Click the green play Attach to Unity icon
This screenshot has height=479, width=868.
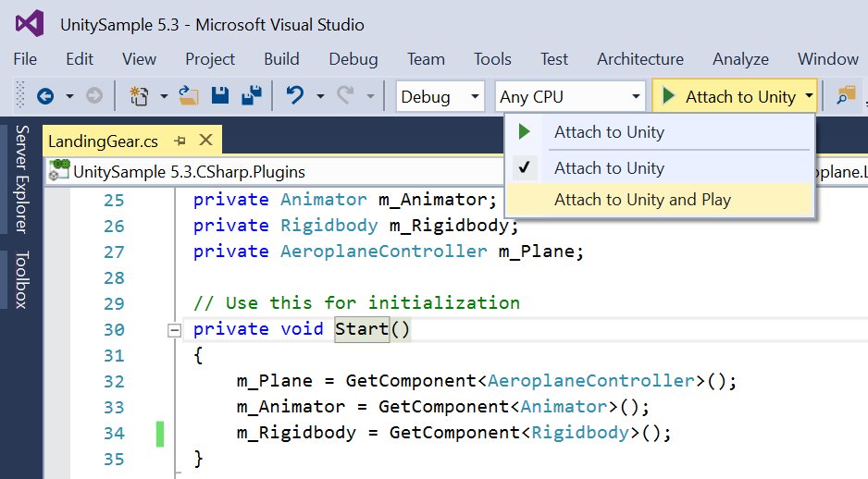[x=668, y=96]
